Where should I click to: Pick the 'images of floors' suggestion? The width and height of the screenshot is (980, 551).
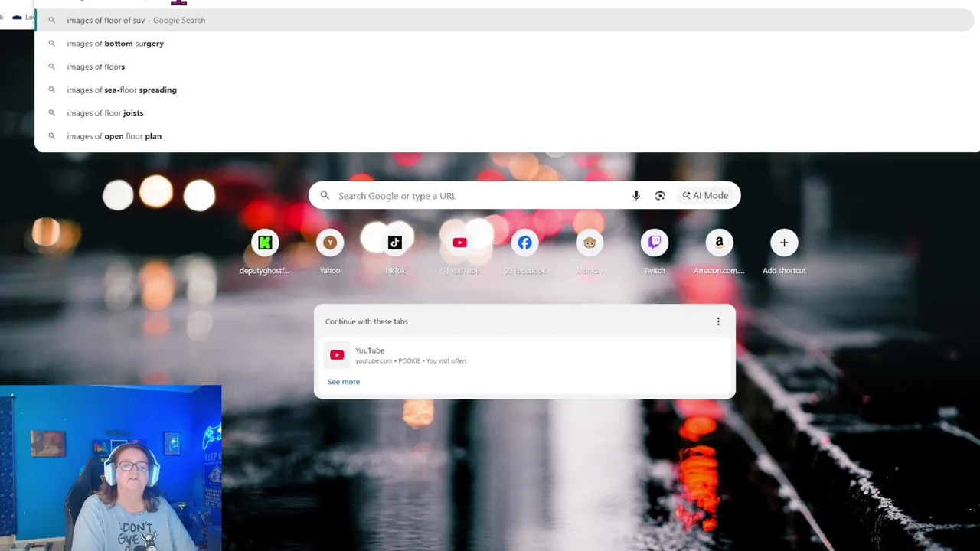[x=505, y=67]
